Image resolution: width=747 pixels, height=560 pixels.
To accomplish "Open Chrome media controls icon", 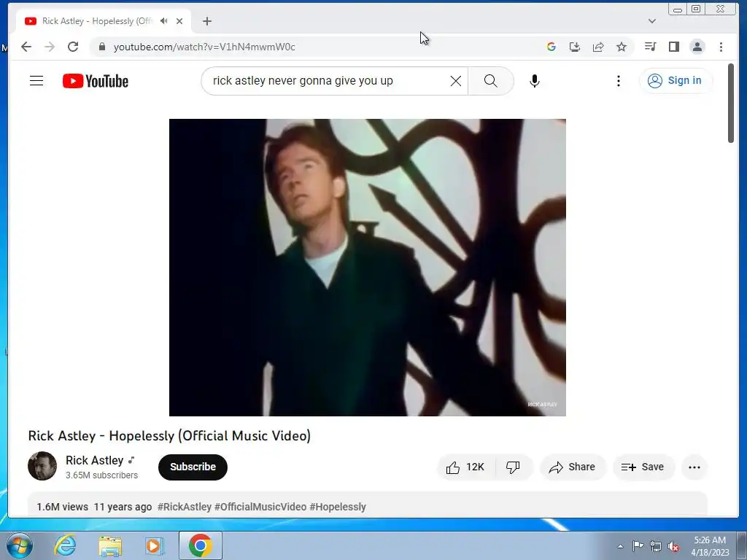I will (x=650, y=47).
